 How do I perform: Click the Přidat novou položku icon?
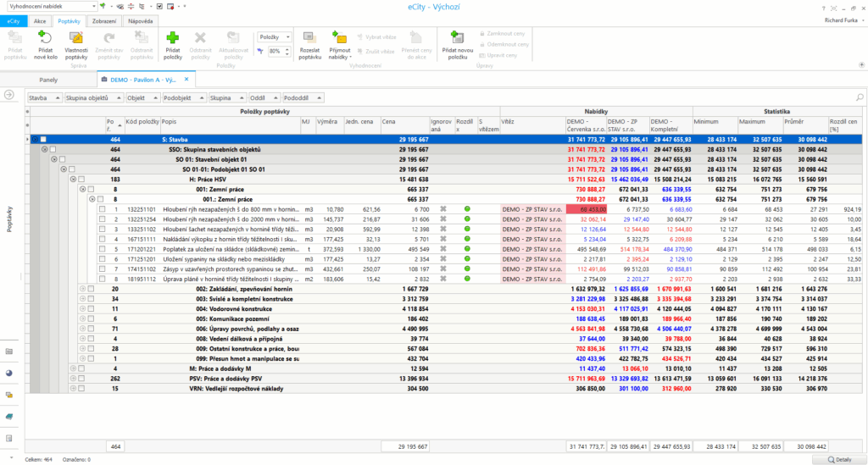pos(457,39)
